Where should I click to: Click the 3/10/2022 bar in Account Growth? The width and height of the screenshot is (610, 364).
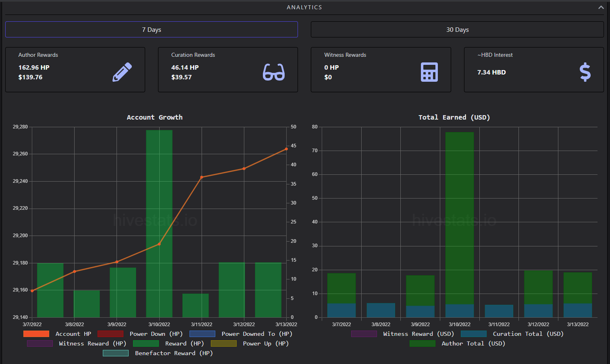pyautogui.click(x=159, y=223)
